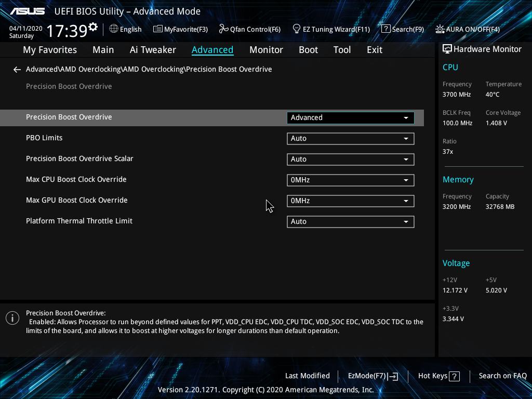Click the BCLK Freq value 100.0 MHz

457,123
